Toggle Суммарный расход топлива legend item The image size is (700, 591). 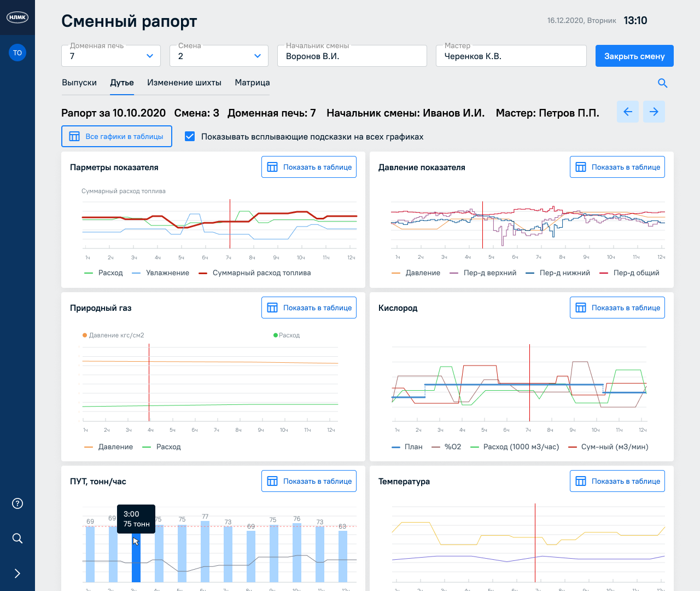coord(255,273)
